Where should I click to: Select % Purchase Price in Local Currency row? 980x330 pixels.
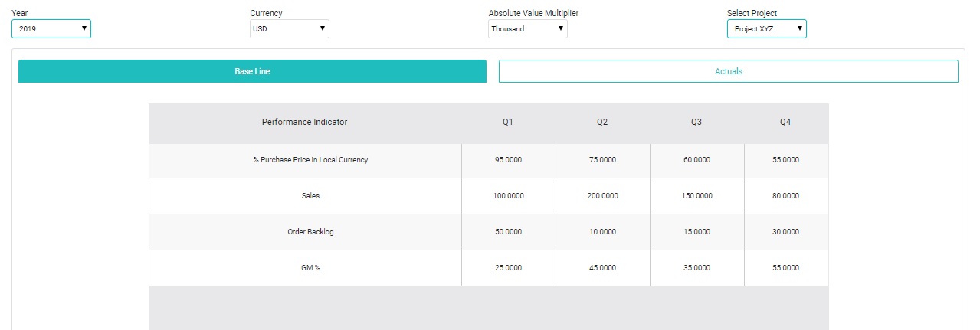(x=310, y=160)
